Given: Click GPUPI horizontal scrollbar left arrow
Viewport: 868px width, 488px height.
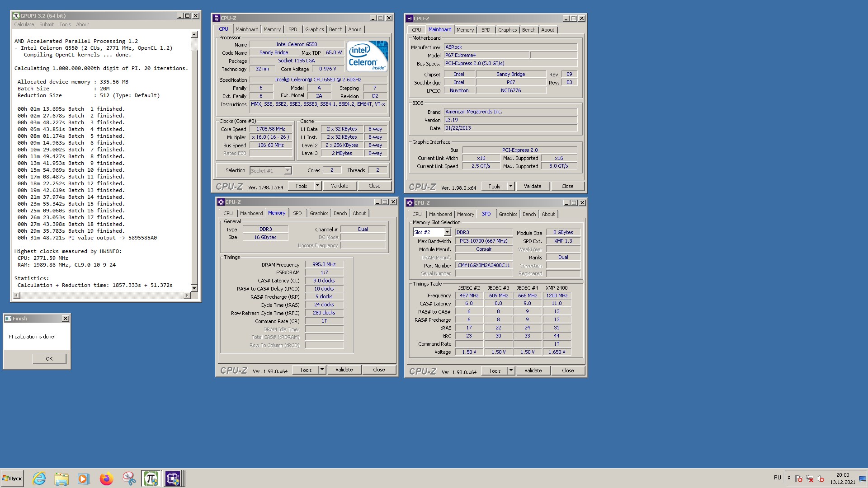Looking at the screenshot, I should point(17,296).
